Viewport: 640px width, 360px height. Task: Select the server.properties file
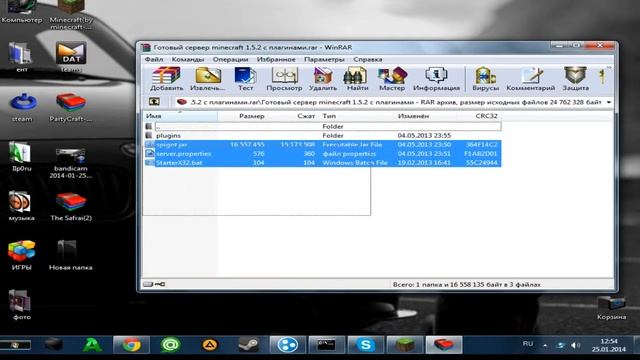coord(322,153)
